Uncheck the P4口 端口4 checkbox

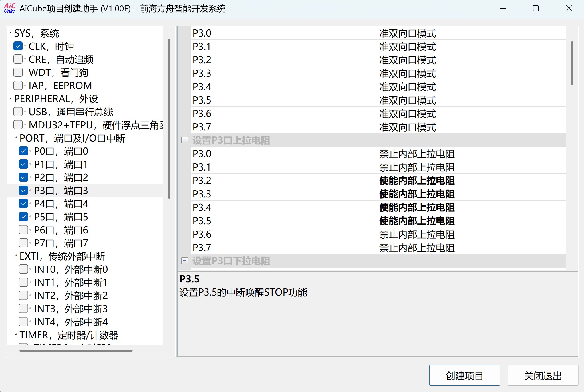(x=23, y=204)
